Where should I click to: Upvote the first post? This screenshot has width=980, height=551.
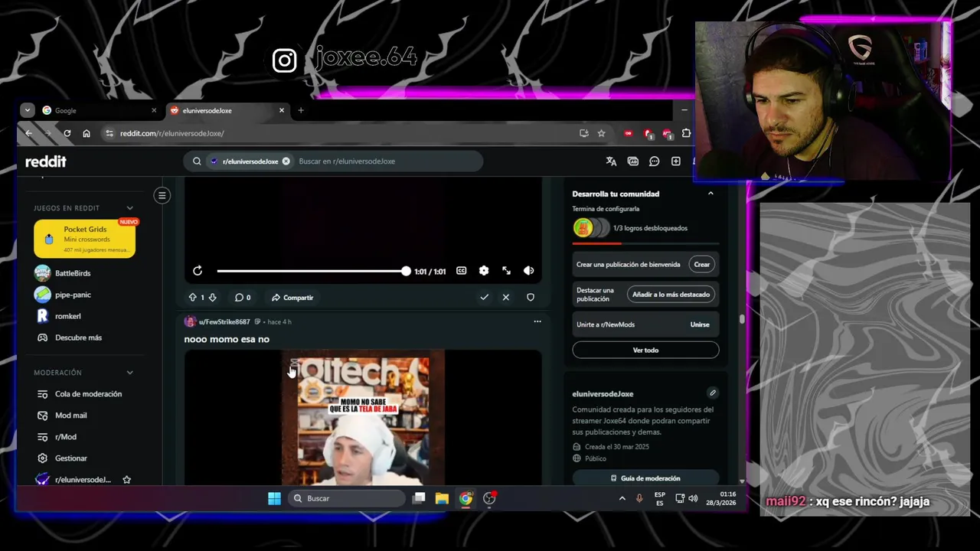(x=192, y=297)
